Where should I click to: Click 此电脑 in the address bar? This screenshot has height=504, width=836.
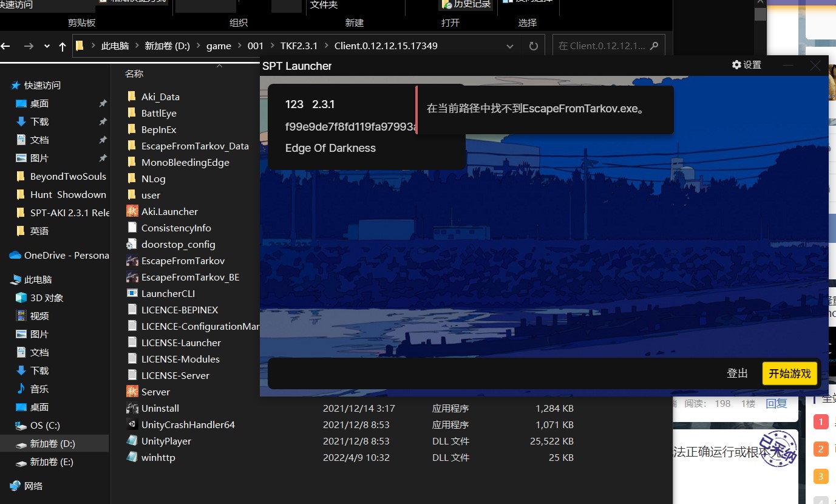pos(115,46)
